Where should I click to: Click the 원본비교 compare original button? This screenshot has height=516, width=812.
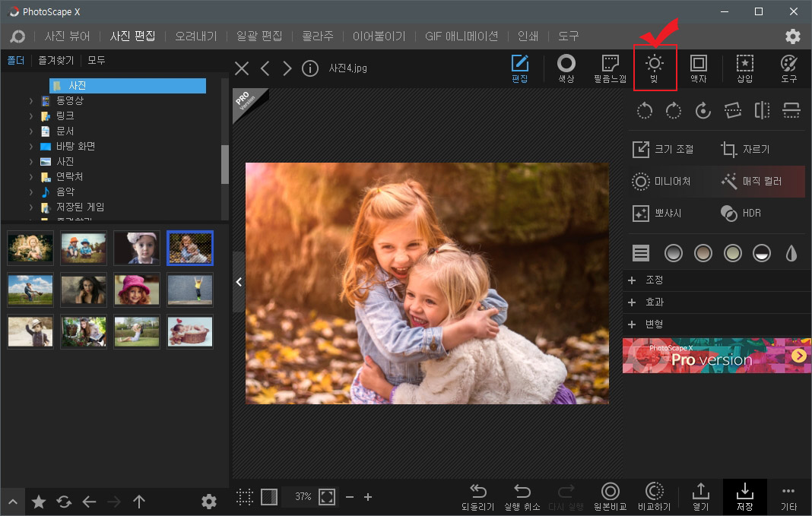610,497
